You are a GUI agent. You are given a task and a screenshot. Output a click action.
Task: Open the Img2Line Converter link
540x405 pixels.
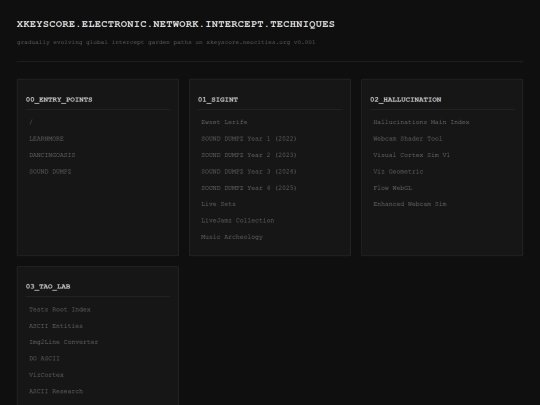coord(63,342)
